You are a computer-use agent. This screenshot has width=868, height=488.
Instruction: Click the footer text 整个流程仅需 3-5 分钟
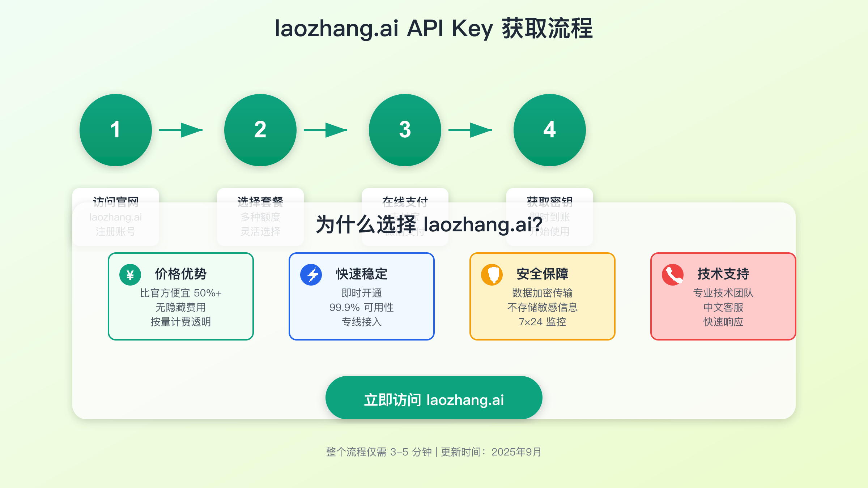pos(379,452)
